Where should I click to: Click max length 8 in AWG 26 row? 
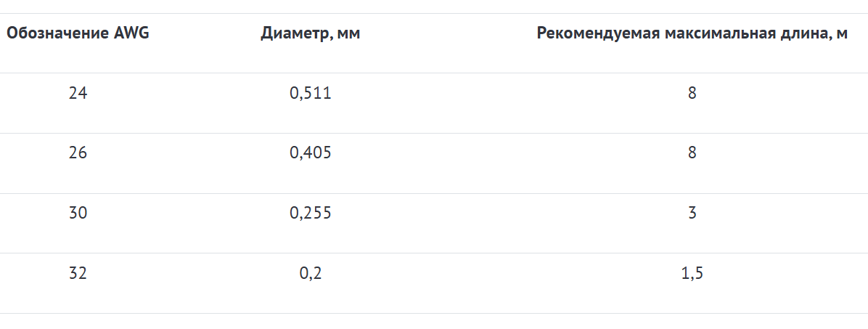click(692, 153)
